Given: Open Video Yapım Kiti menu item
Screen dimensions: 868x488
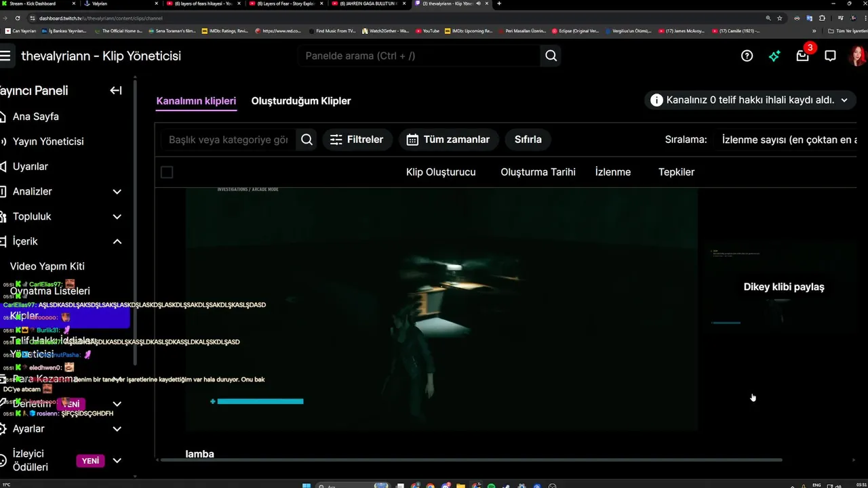Looking at the screenshot, I should click(47, 266).
